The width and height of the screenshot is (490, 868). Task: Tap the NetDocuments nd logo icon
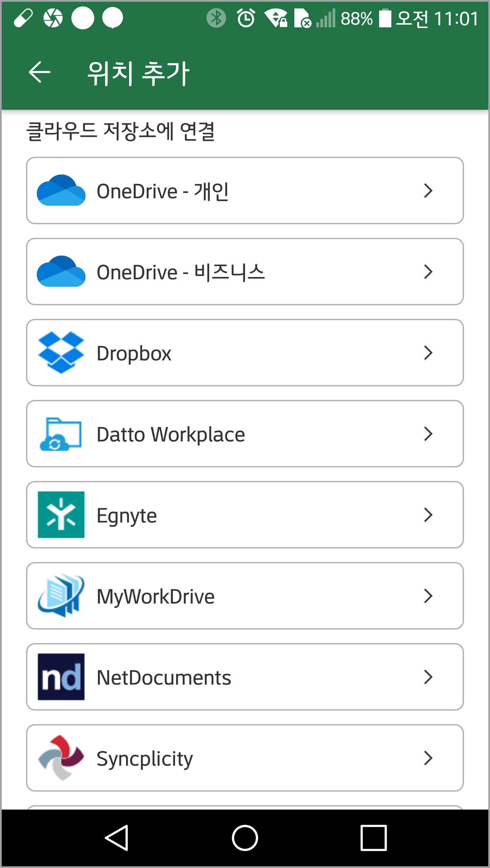pyautogui.click(x=61, y=677)
